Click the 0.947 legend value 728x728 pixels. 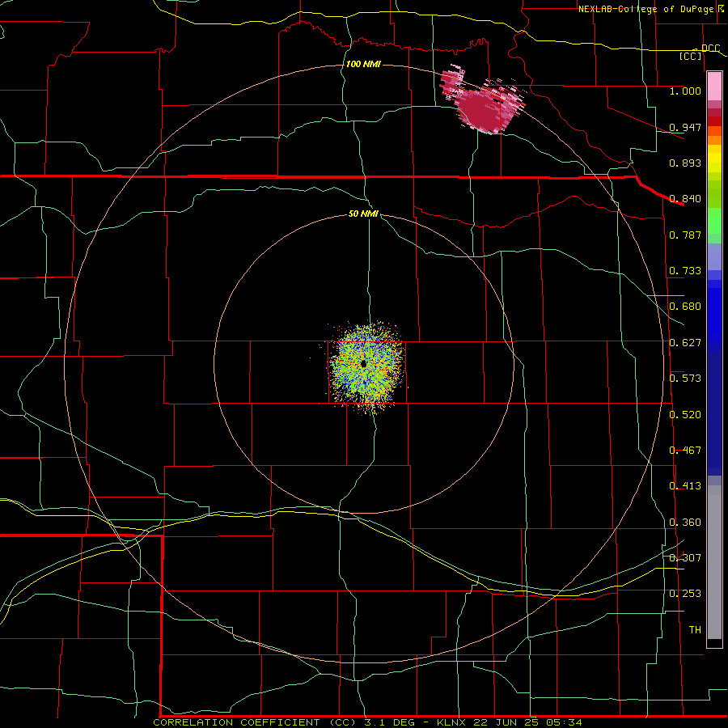click(685, 127)
